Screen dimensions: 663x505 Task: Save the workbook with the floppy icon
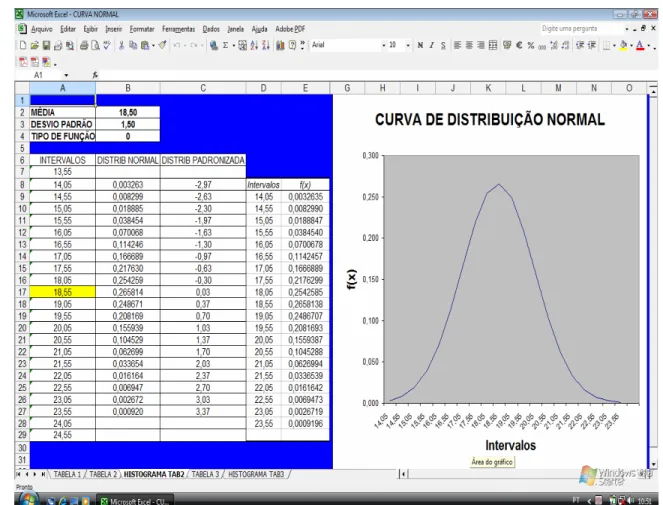tap(46, 45)
